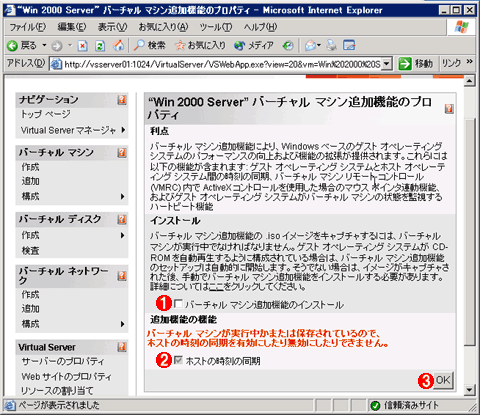Screen dimensions: 480x415
Task: Expand バーチャル ネットワーク 構成 submenu arrow
Action: pyautogui.click(x=123, y=324)
